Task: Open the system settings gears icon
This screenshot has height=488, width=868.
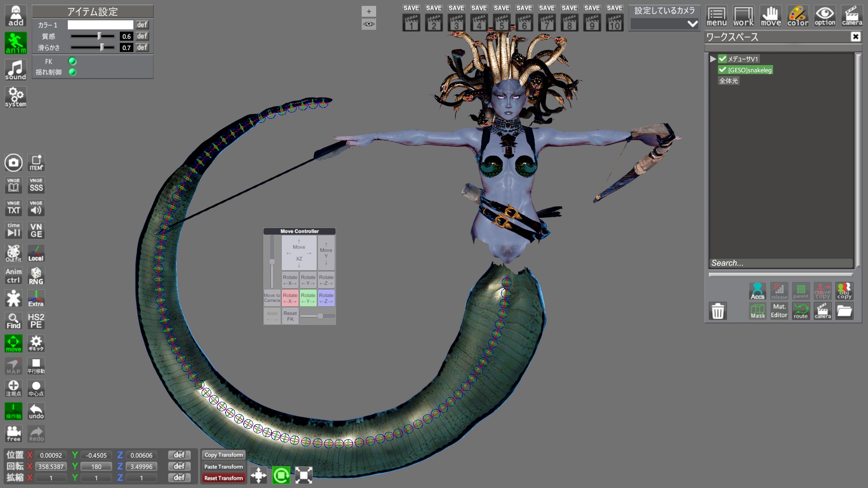Action: (16, 97)
